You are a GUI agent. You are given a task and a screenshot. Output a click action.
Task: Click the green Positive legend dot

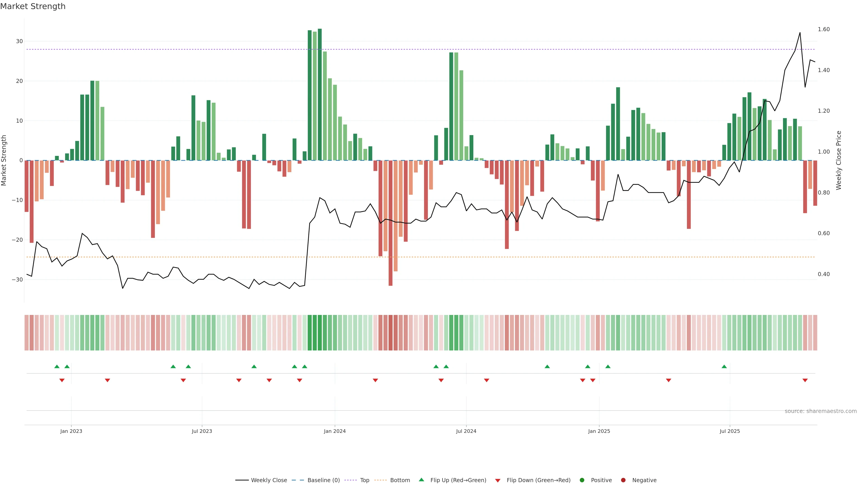(x=582, y=480)
